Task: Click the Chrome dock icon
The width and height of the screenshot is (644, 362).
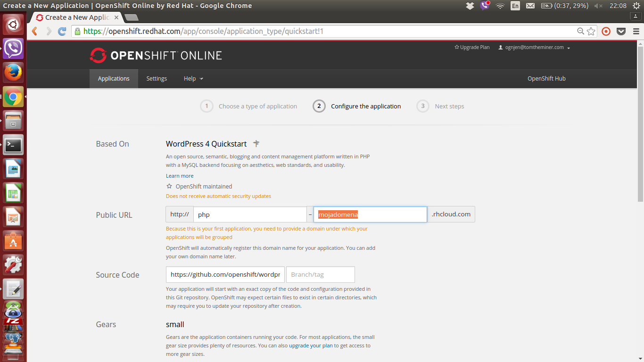Action: 13,97
